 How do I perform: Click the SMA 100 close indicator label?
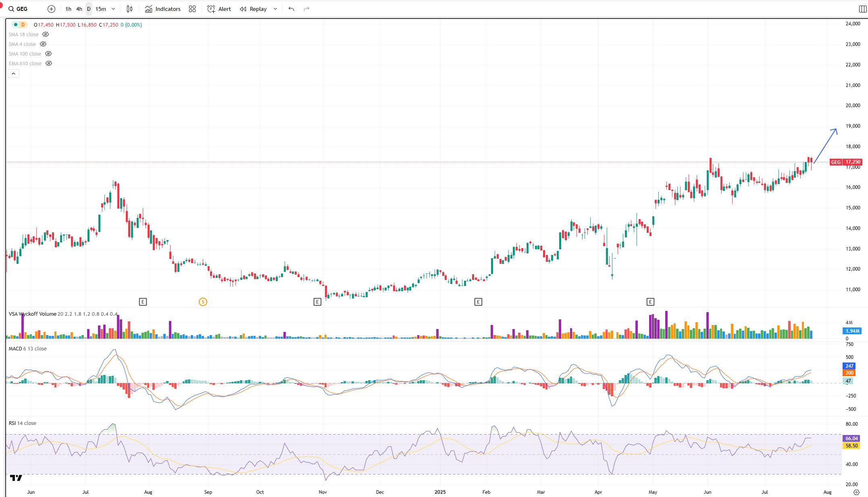coord(25,54)
